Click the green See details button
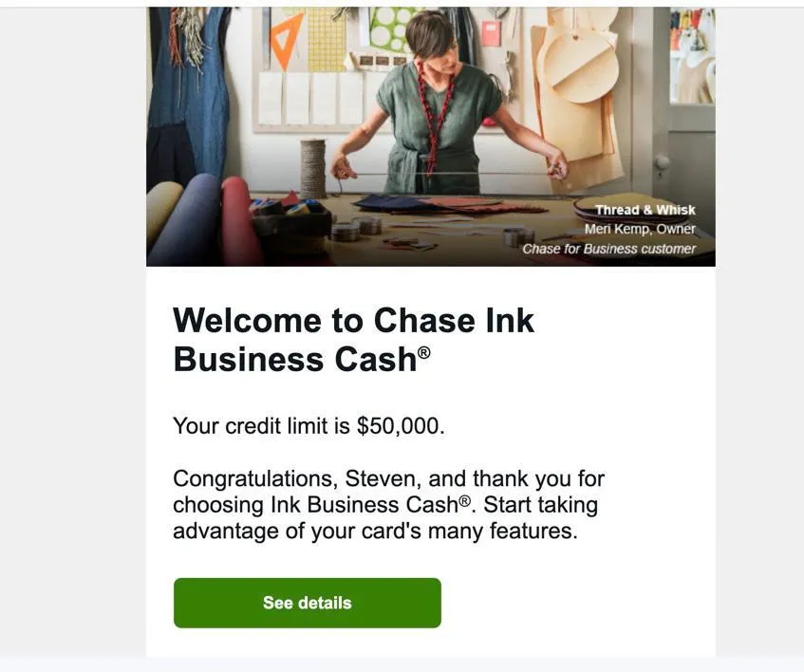Image resolution: width=804 pixels, height=672 pixels. point(308,603)
